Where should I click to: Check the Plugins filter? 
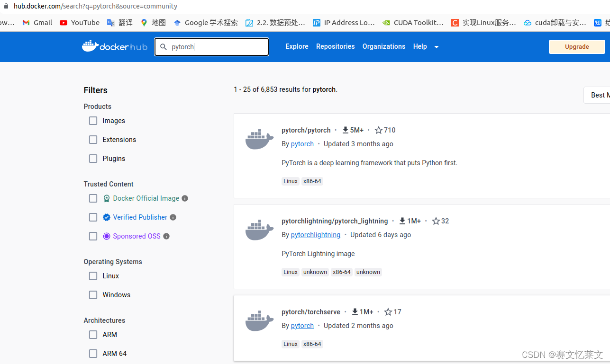click(x=93, y=159)
